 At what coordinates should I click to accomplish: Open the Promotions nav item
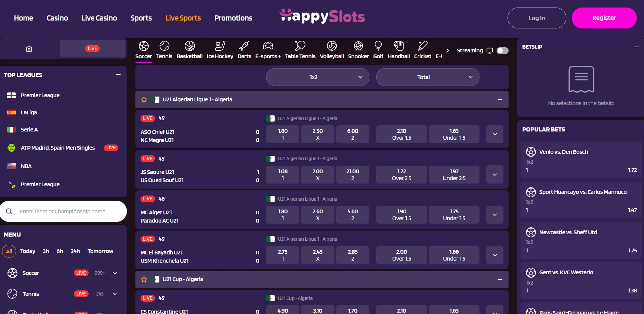(233, 18)
